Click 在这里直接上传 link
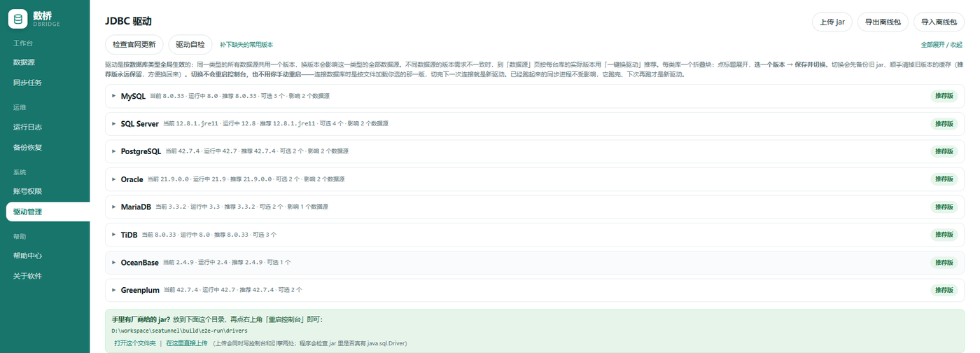Image resolution: width=980 pixels, height=353 pixels. tap(187, 343)
